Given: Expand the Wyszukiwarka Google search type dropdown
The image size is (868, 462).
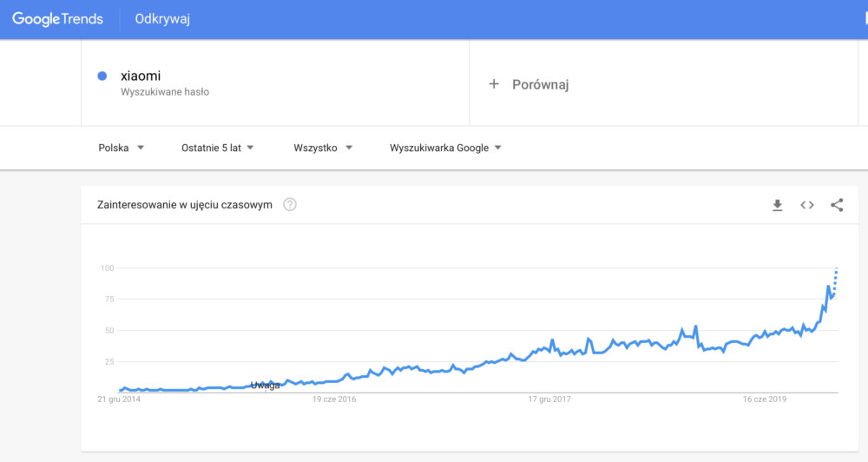Looking at the screenshot, I should pos(445,148).
